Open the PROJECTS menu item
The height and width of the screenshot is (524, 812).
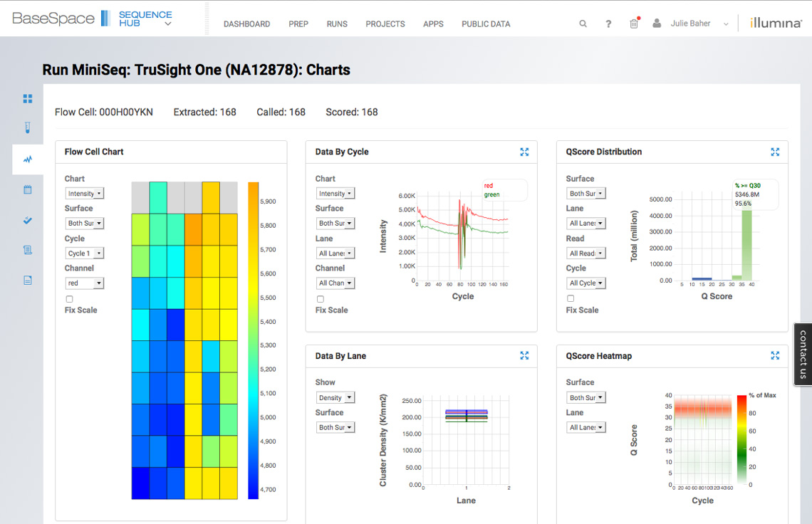tap(385, 23)
